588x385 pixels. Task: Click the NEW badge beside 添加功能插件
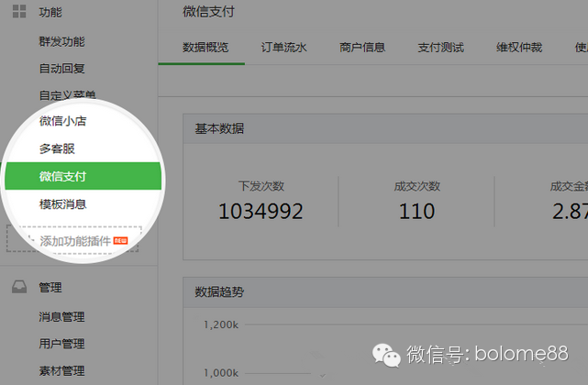pos(120,241)
